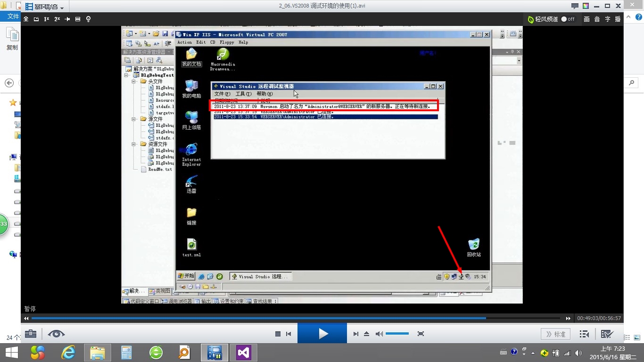The height and width of the screenshot is (362, 644).
Task: Click the 全 fullscreen toolbar icon
Action: click(26, 19)
